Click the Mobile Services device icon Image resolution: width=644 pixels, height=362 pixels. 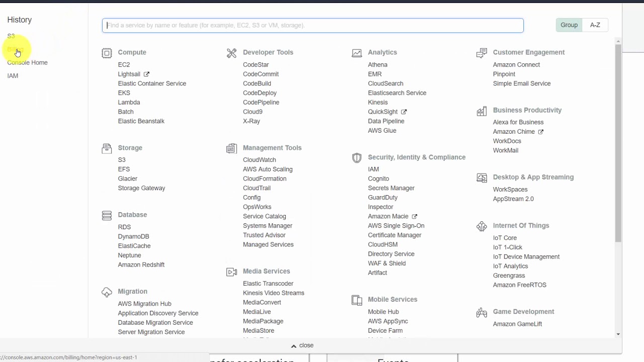coord(357,300)
